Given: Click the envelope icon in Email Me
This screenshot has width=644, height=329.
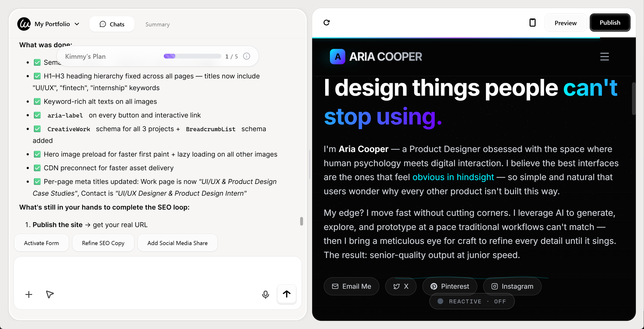Looking at the screenshot, I should [x=335, y=286].
